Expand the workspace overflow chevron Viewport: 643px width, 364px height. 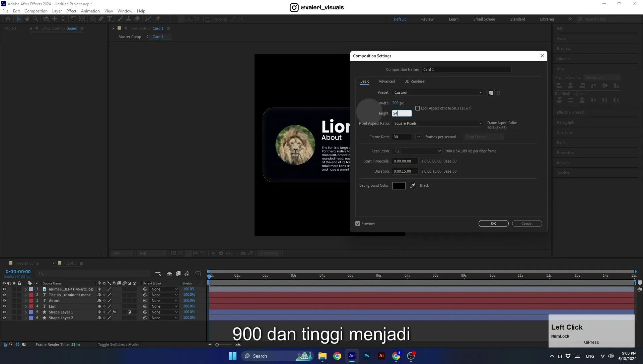tap(570, 19)
